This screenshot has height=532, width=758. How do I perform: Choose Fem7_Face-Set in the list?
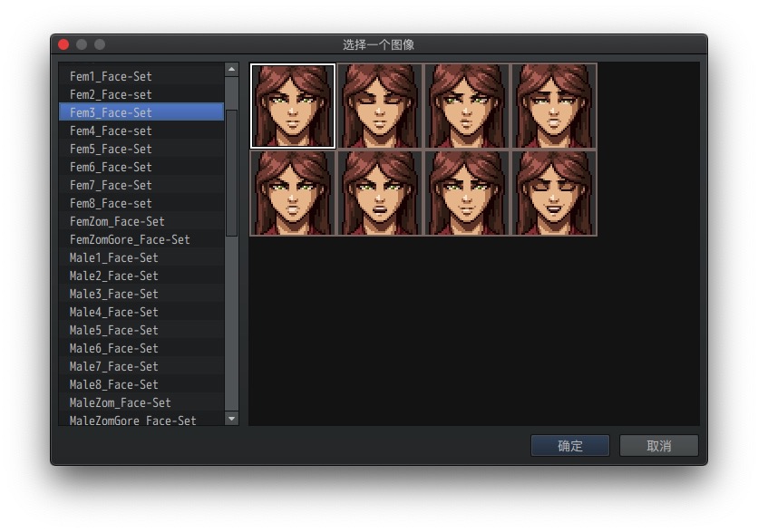click(x=141, y=185)
